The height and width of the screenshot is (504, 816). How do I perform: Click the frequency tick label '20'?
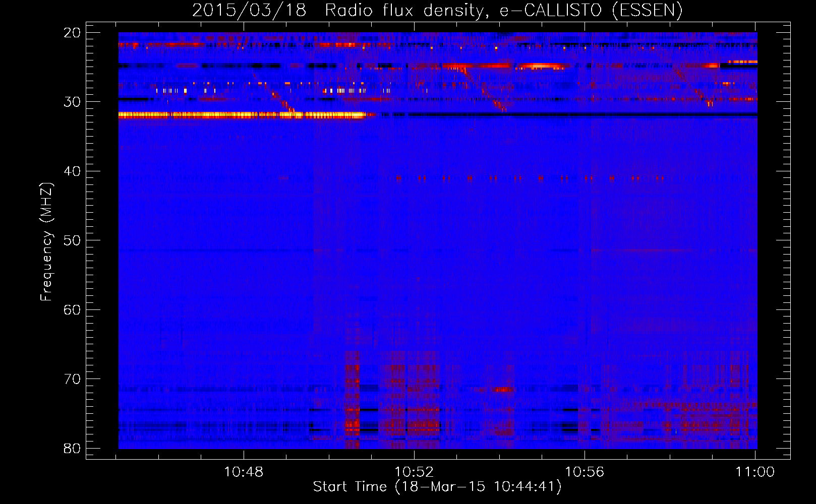click(72, 33)
